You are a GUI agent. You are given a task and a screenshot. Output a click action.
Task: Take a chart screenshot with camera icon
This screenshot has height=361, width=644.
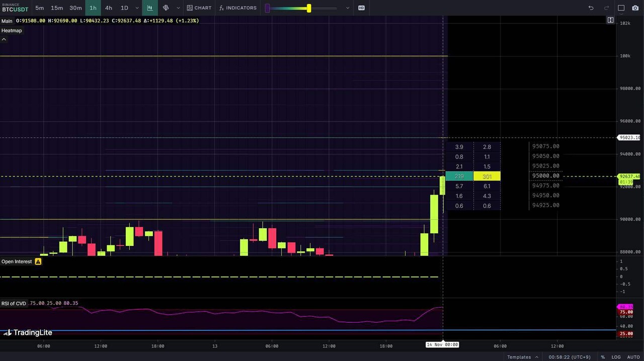635,8
